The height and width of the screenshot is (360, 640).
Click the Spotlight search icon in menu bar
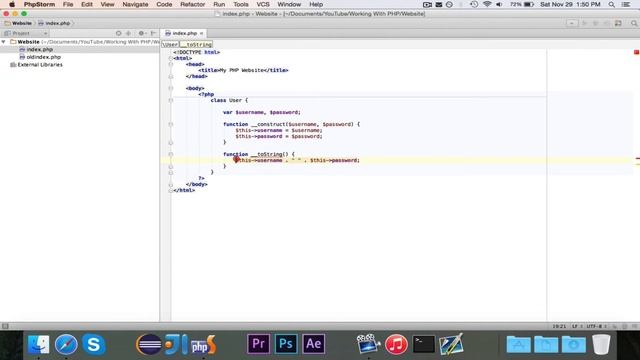pyautogui.click(x=611, y=4)
